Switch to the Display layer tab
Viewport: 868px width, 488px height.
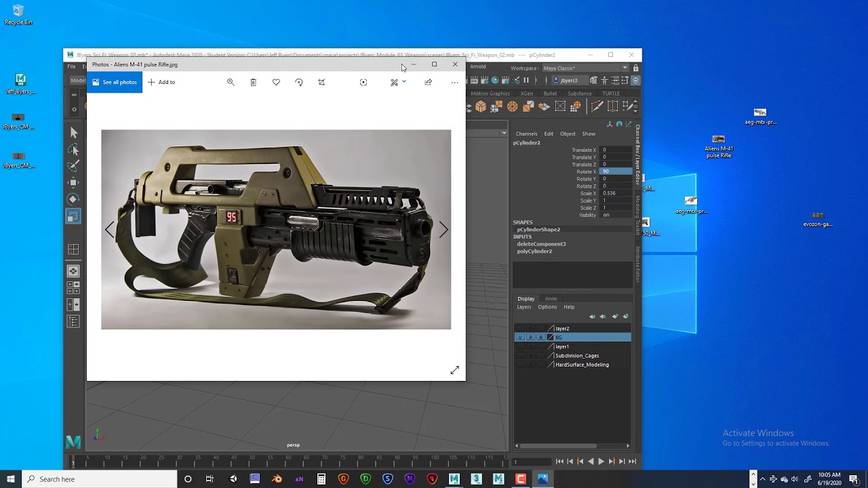(526, 299)
